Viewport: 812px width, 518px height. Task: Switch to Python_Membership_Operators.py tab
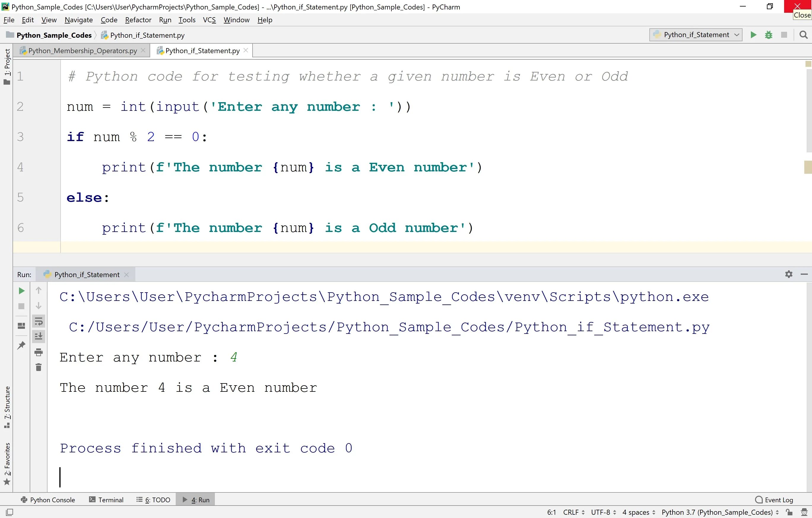(x=83, y=50)
